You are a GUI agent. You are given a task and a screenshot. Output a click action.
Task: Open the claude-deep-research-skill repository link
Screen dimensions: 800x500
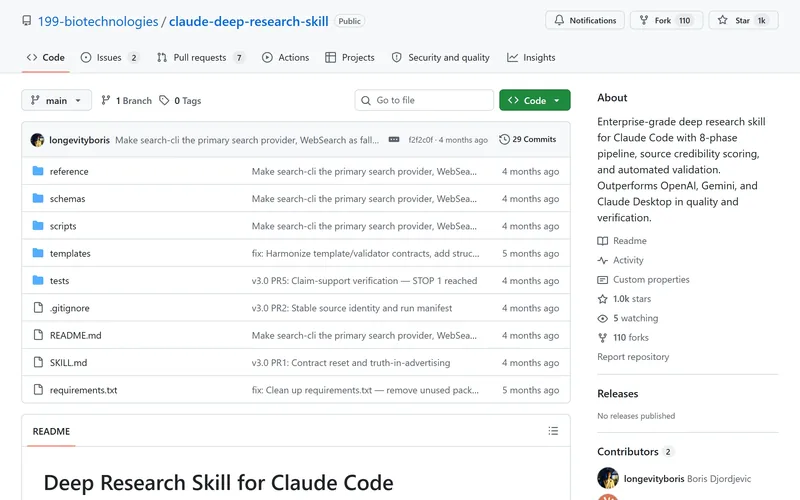[248, 21]
